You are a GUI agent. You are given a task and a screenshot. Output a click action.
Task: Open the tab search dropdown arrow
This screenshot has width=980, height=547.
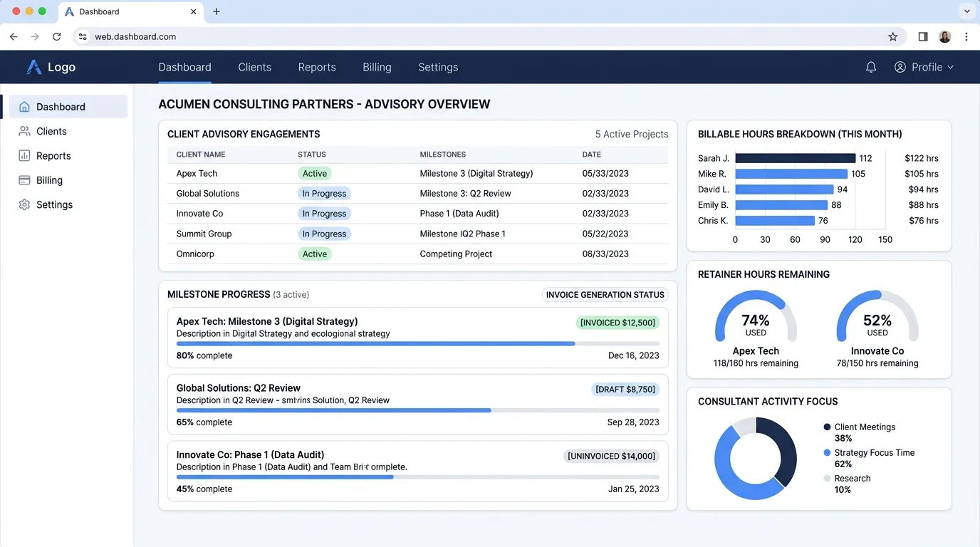click(966, 11)
